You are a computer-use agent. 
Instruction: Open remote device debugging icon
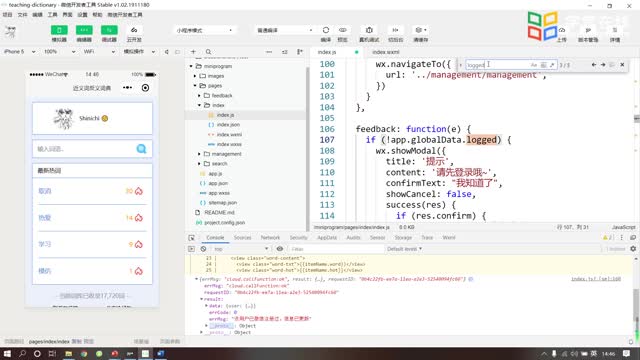point(369,30)
